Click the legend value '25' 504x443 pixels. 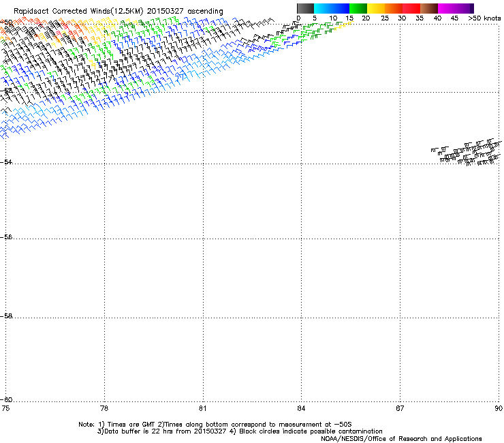[384, 18]
